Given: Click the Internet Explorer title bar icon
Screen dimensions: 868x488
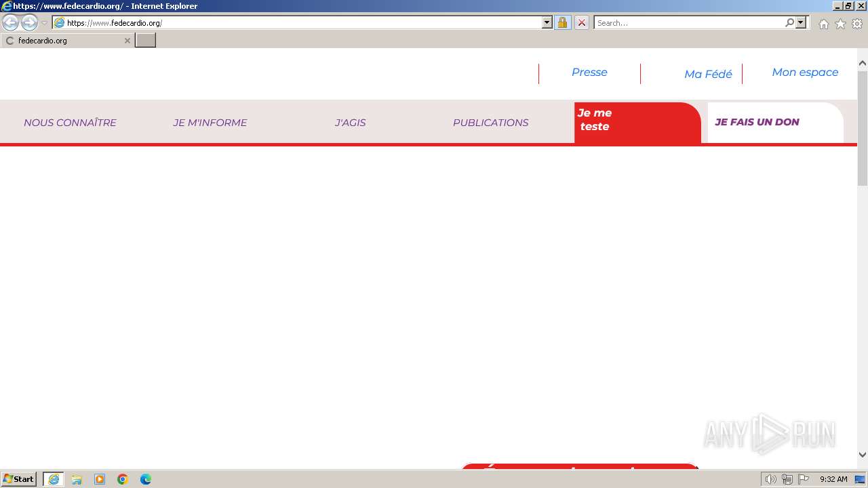Looking at the screenshot, I should point(7,6).
